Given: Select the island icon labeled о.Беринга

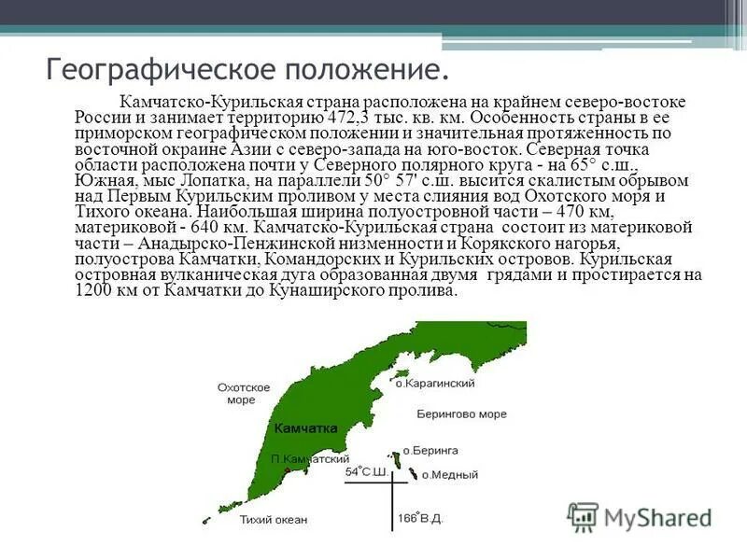Looking at the screenshot, I should tap(397, 459).
